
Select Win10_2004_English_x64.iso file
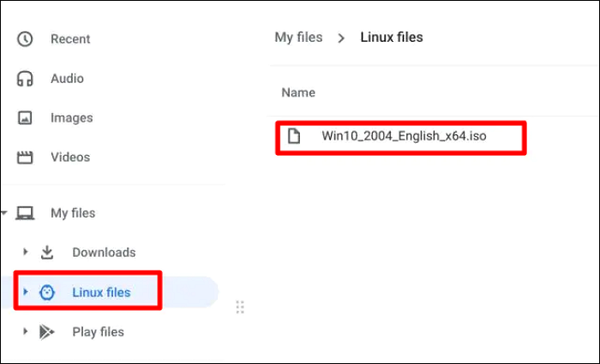pos(404,136)
